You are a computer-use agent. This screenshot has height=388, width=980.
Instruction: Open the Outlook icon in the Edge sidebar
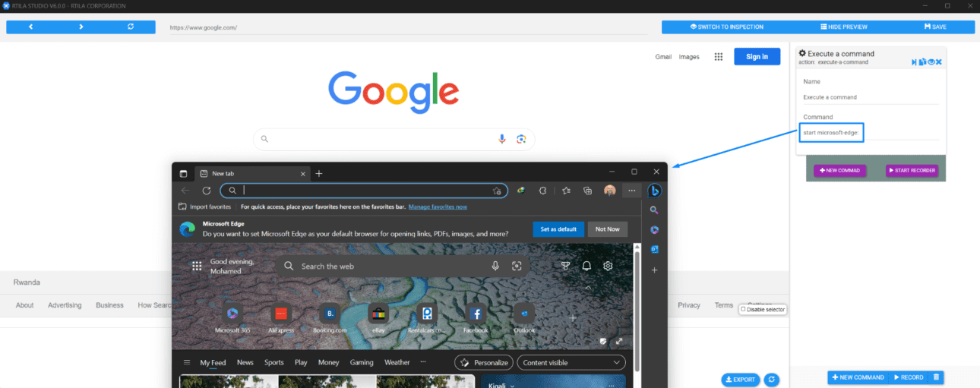point(654,249)
